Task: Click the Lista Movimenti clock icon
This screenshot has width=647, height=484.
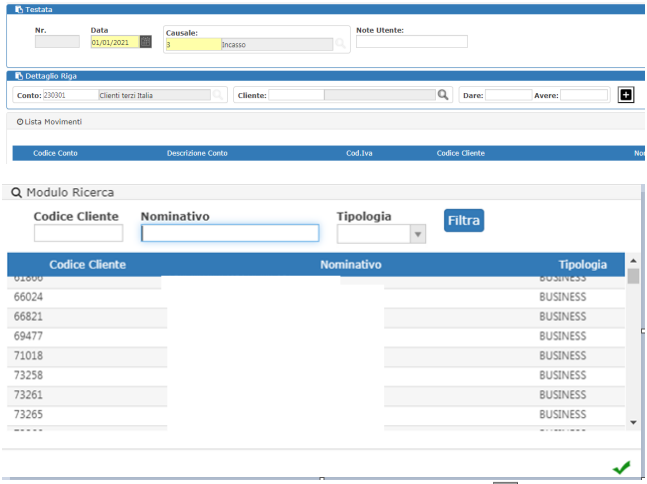Action: [19, 122]
